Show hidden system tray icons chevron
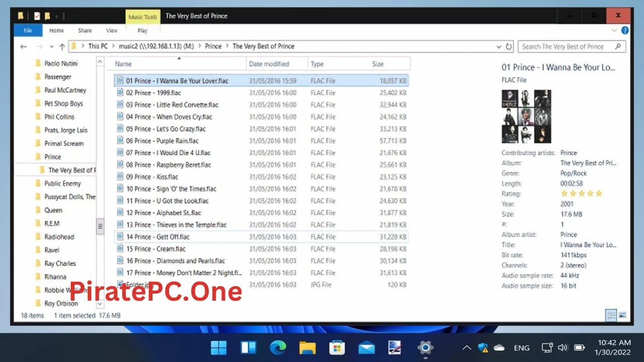Viewport: 644px width, 362px height. tap(467, 347)
